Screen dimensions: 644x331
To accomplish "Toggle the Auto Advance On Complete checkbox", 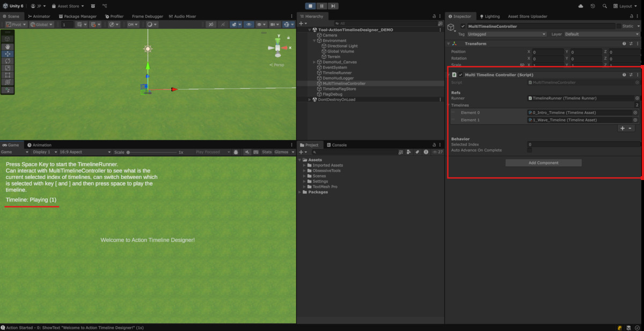I will coord(530,150).
